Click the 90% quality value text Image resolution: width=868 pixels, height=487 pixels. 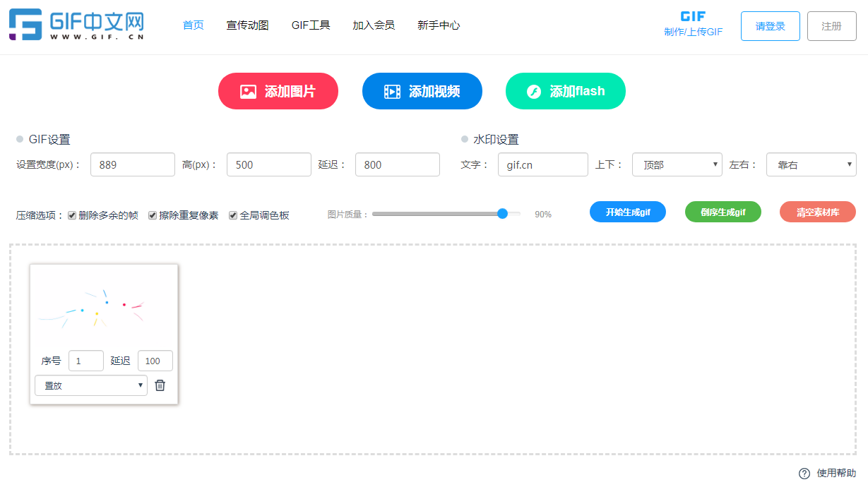pyautogui.click(x=543, y=215)
